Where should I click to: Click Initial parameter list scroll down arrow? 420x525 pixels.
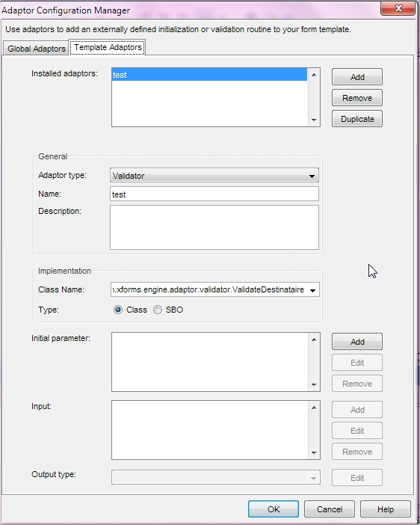(x=314, y=385)
